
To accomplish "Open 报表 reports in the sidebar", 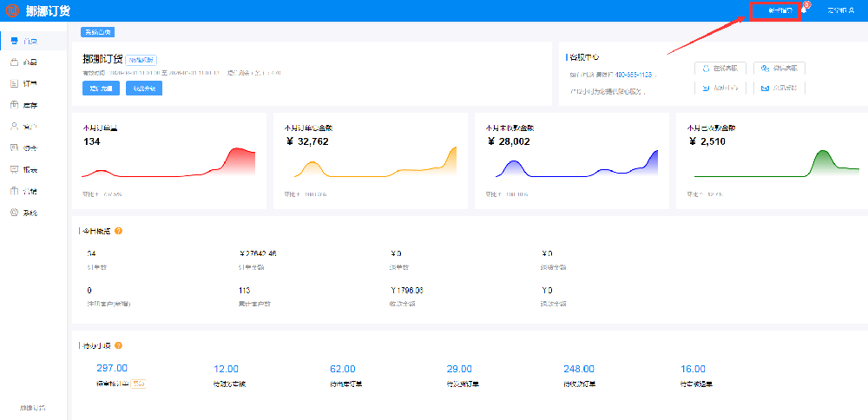I will [23, 169].
